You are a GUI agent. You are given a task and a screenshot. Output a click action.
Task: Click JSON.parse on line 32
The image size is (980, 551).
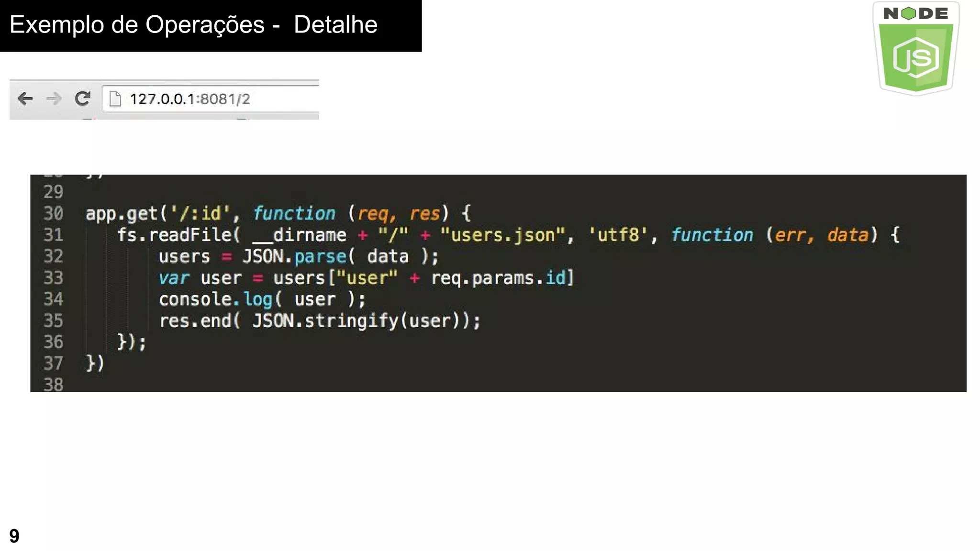click(293, 256)
